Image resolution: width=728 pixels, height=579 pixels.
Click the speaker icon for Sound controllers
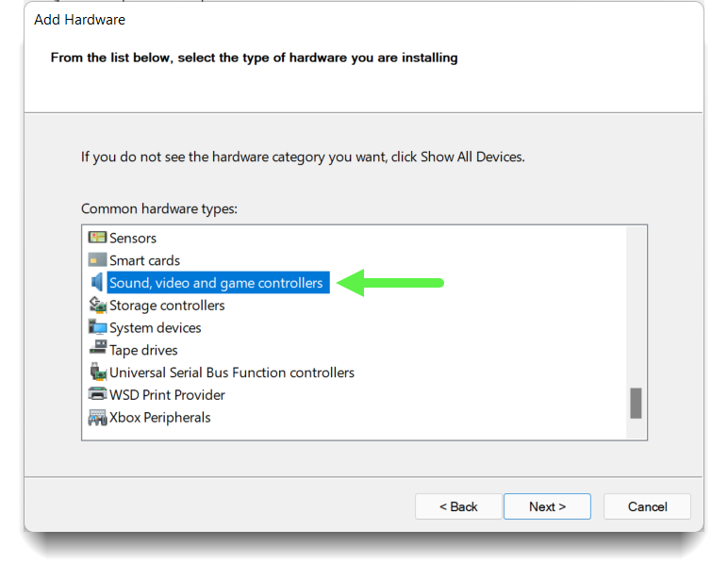click(97, 282)
